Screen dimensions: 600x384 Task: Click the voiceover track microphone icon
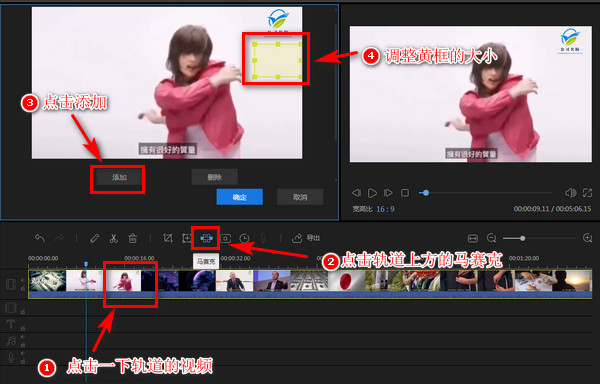pos(11,357)
